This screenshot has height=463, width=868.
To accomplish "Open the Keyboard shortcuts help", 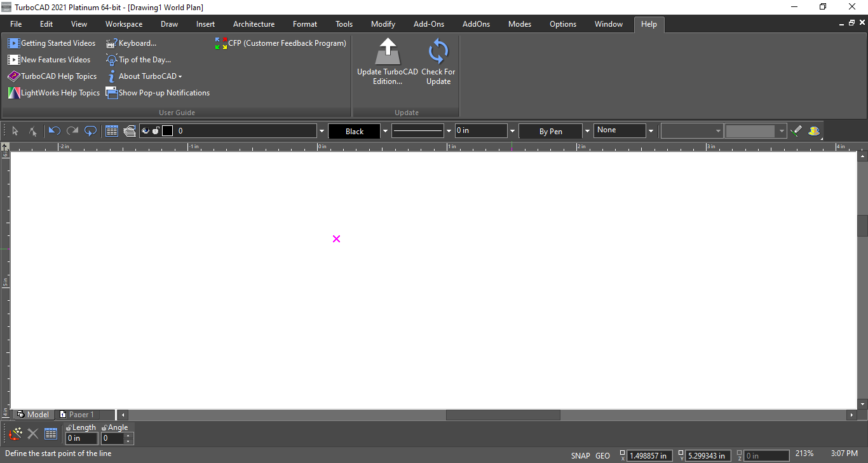I will tap(131, 43).
